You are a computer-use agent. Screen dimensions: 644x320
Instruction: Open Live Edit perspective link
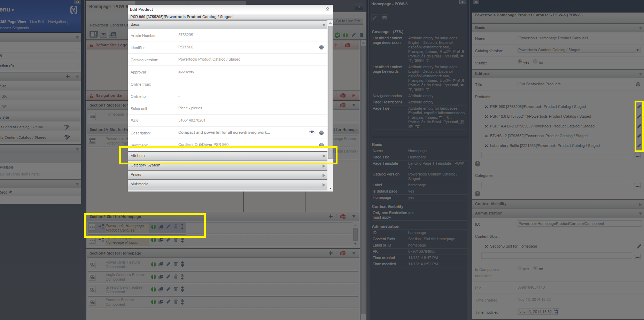tap(37, 22)
